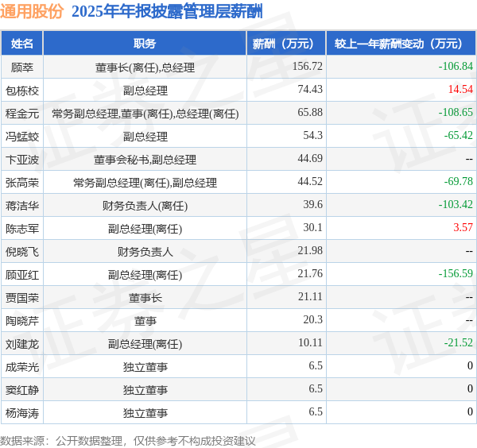Click the 职务 column header
The width and height of the screenshot is (477, 448).
tap(145, 44)
